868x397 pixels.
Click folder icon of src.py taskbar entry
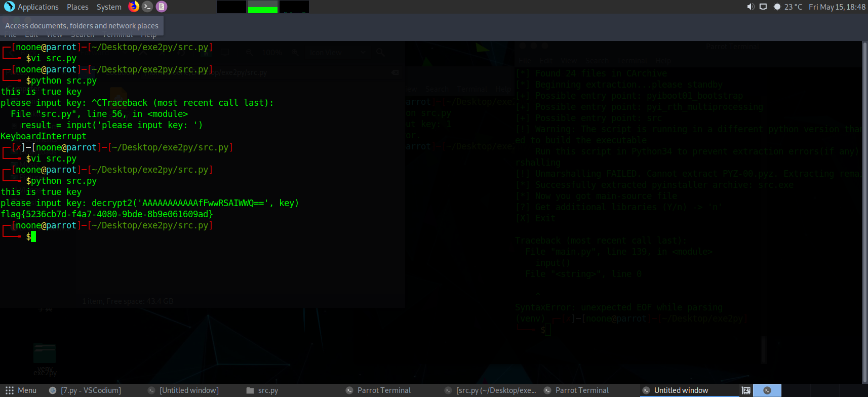click(x=250, y=390)
